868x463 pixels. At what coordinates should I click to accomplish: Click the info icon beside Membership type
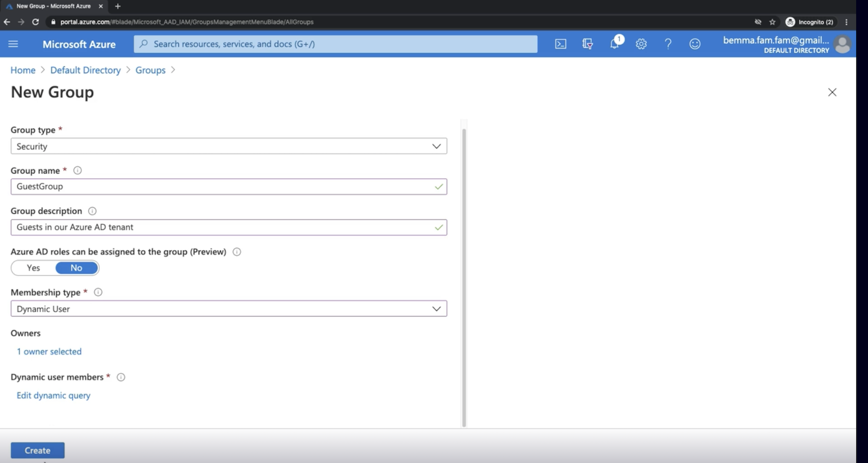coord(98,292)
